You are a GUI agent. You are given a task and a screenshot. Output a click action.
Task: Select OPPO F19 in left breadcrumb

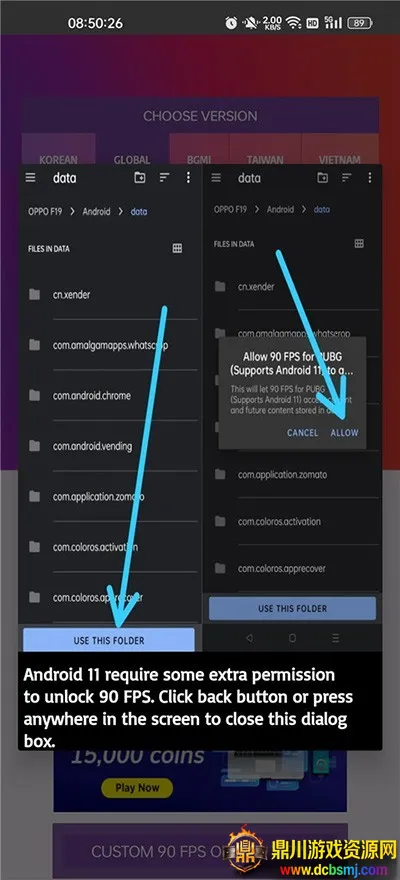click(45, 212)
